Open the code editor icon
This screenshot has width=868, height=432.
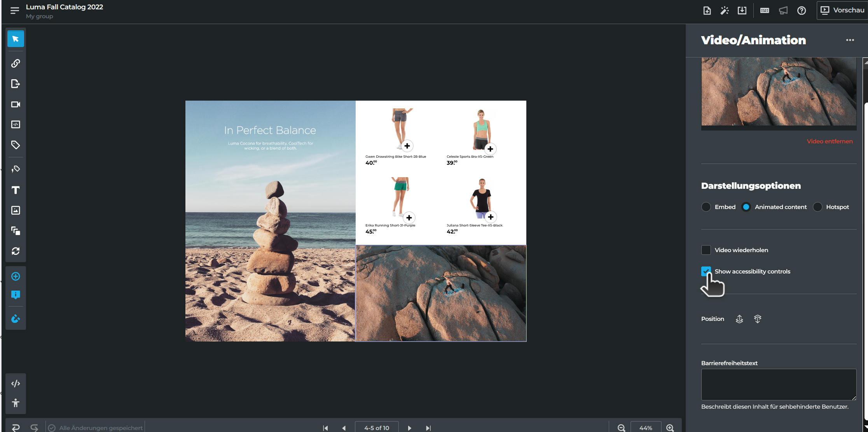point(16,383)
